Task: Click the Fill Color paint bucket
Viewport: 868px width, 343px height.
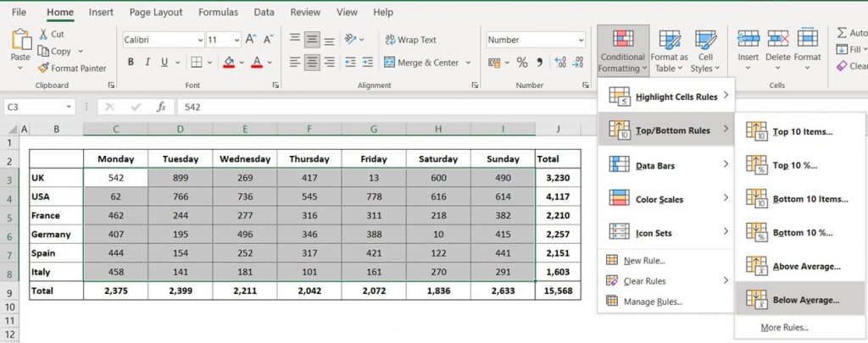Action: click(x=228, y=63)
